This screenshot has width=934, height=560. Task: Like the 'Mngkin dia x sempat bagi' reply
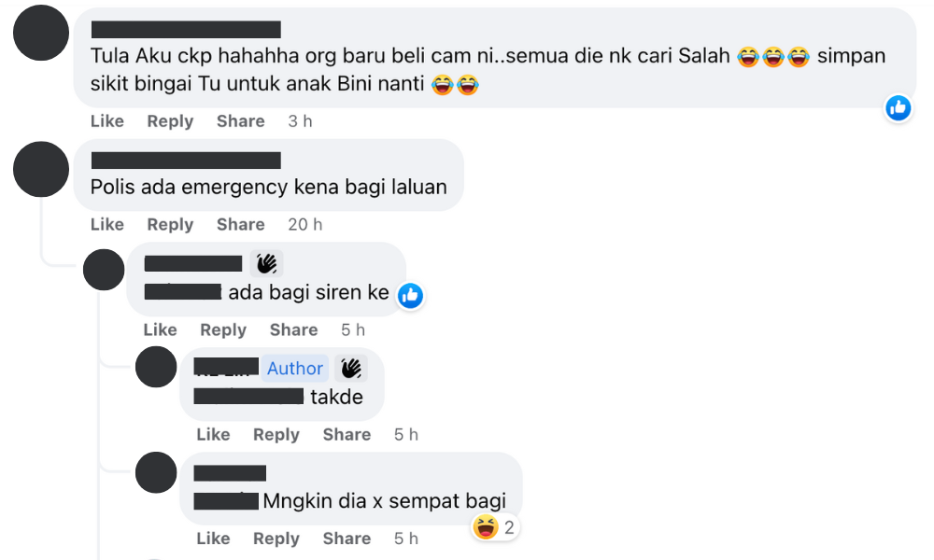click(213, 539)
